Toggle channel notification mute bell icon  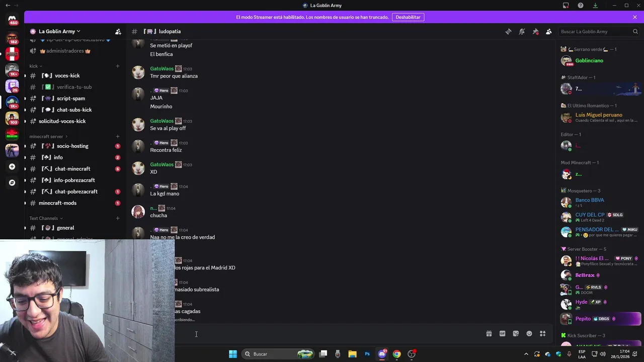pyautogui.click(x=522, y=31)
